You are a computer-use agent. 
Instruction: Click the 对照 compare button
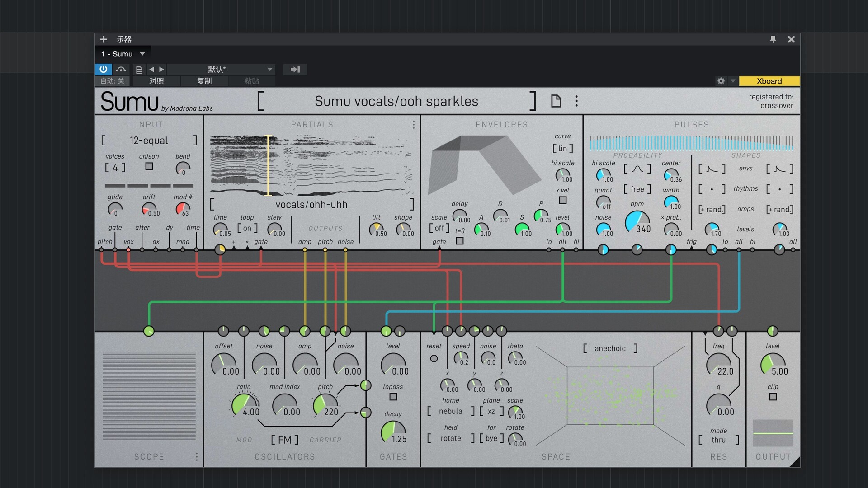pyautogui.click(x=156, y=81)
